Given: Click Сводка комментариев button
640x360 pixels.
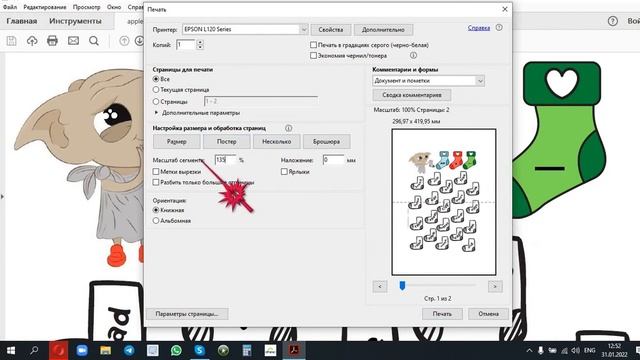Looking at the screenshot, I should point(412,95).
